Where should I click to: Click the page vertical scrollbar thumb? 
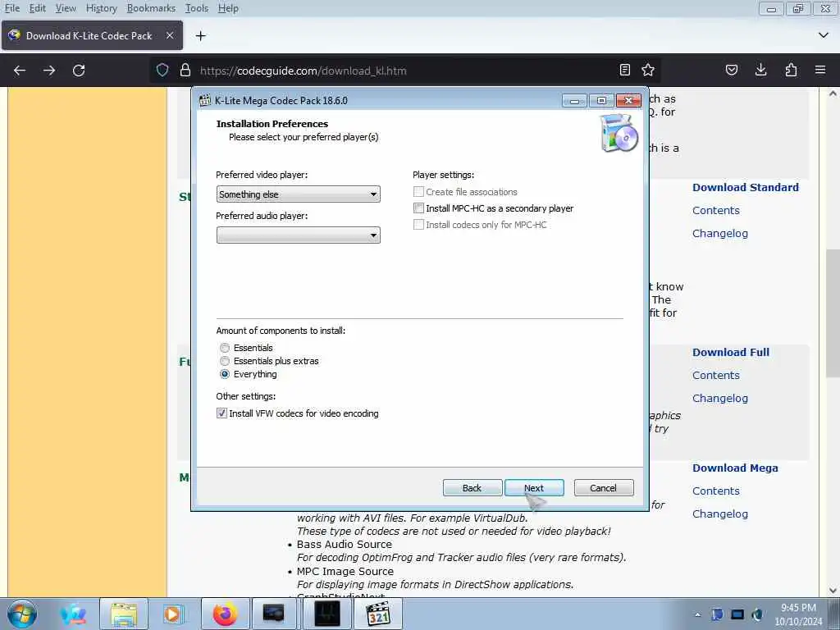[x=833, y=313]
